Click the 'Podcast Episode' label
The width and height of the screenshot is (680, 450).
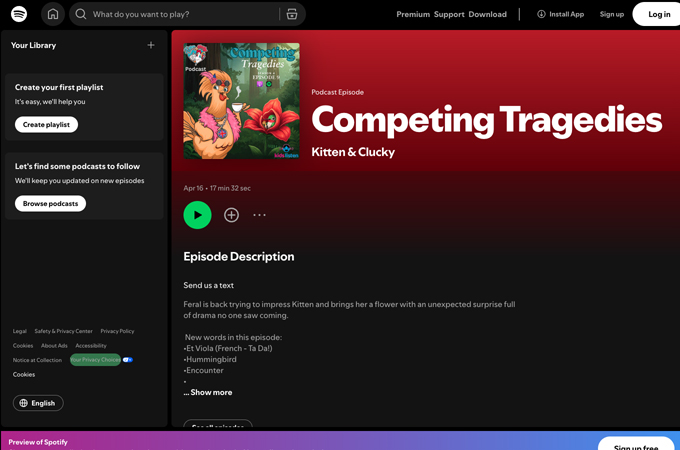pos(337,92)
